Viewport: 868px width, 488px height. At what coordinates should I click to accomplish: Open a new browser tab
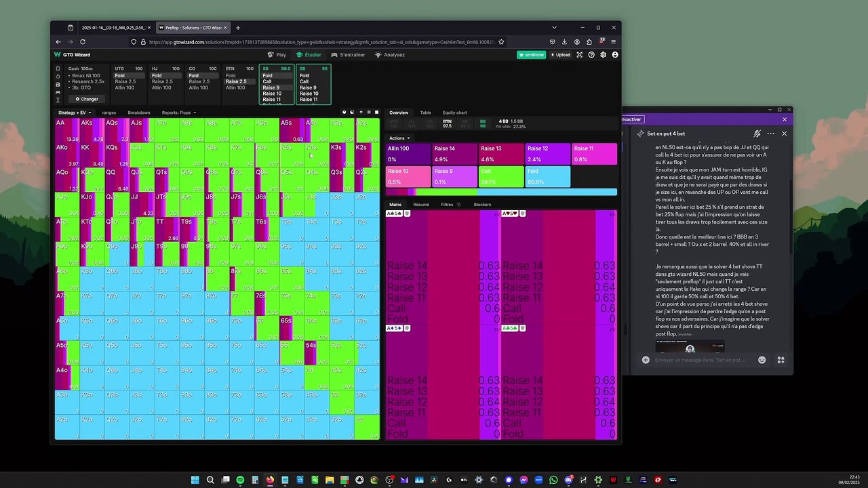click(x=238, y=28)
